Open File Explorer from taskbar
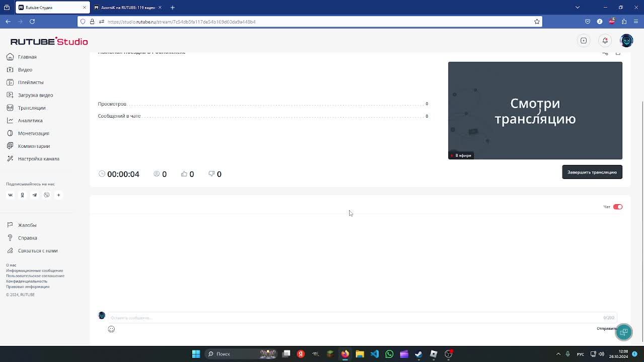This screenshot has height=362, width=644. 360,354
